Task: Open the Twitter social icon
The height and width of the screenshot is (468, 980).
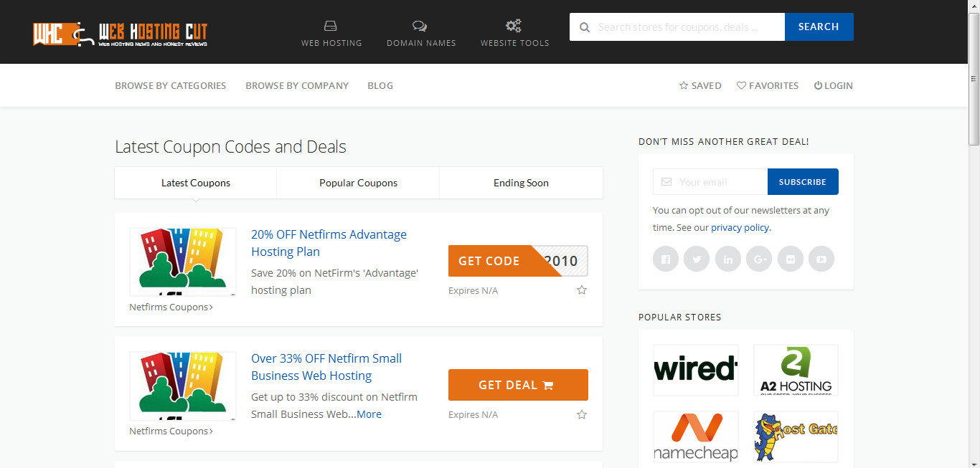Action: [697, 259]
